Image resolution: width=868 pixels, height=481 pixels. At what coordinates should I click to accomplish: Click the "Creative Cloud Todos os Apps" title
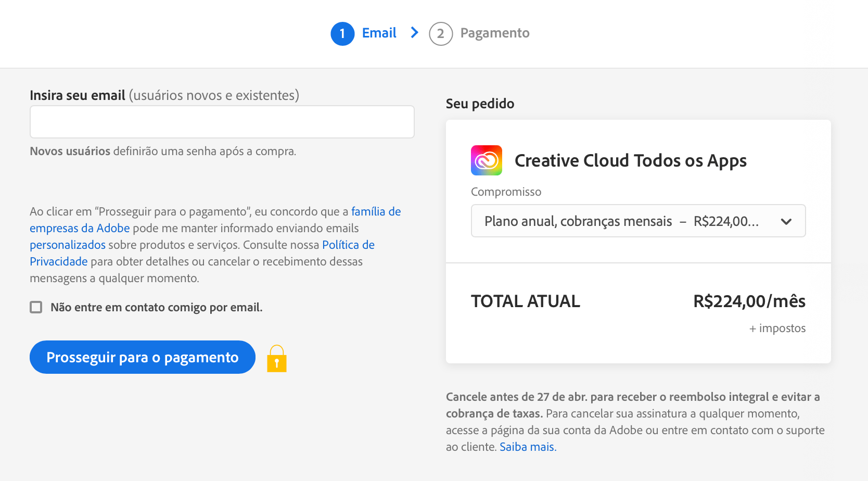pos(630,160)
